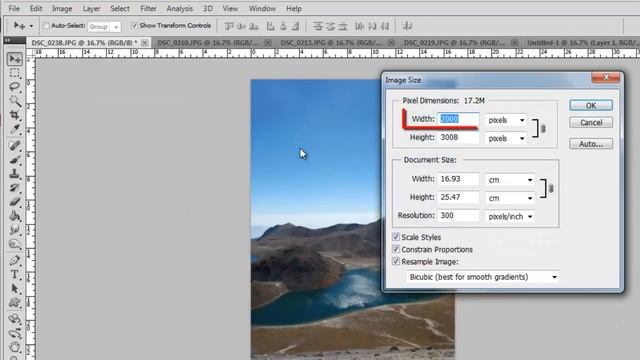Open the Move tool preset picker arrow

(x=31, y=26)
